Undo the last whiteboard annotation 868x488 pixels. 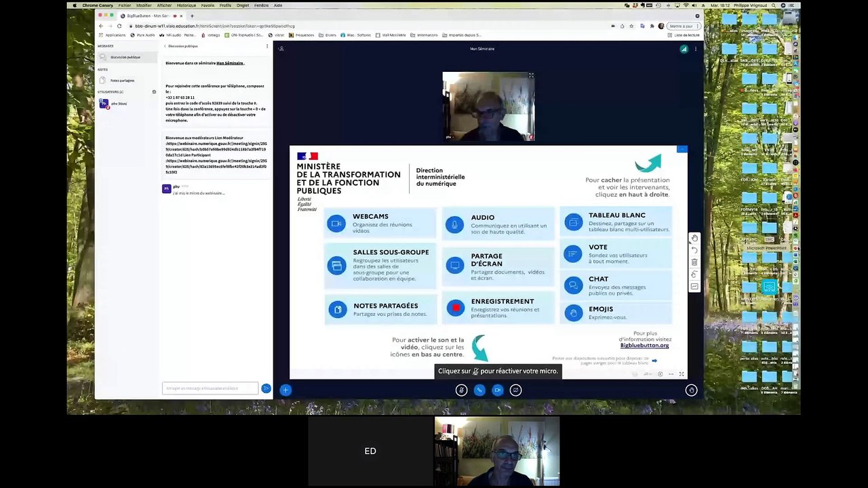tap(694, 250)
